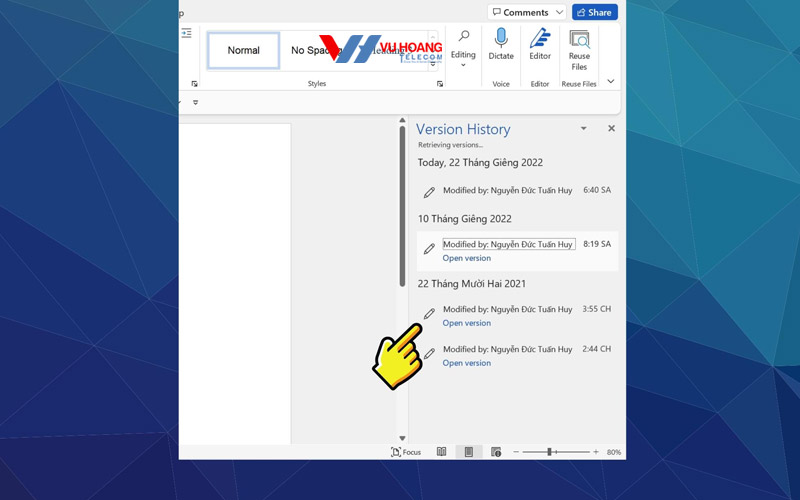The image size is (800, 500).
Task: Collapse the ribbon using the chevron
Action: point(611,82)
